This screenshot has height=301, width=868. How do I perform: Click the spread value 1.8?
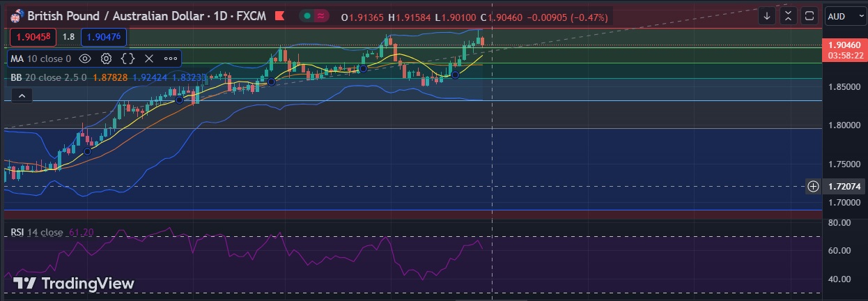68,37
